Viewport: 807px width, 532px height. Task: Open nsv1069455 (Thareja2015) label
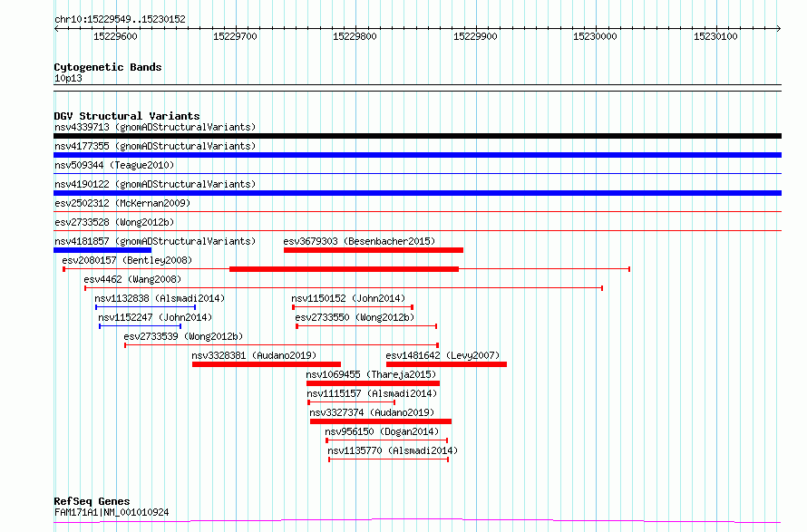point(371,374)
